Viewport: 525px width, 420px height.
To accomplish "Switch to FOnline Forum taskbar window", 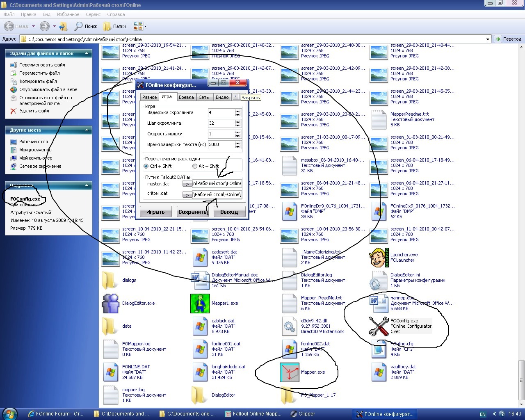I will coord(56,414).
